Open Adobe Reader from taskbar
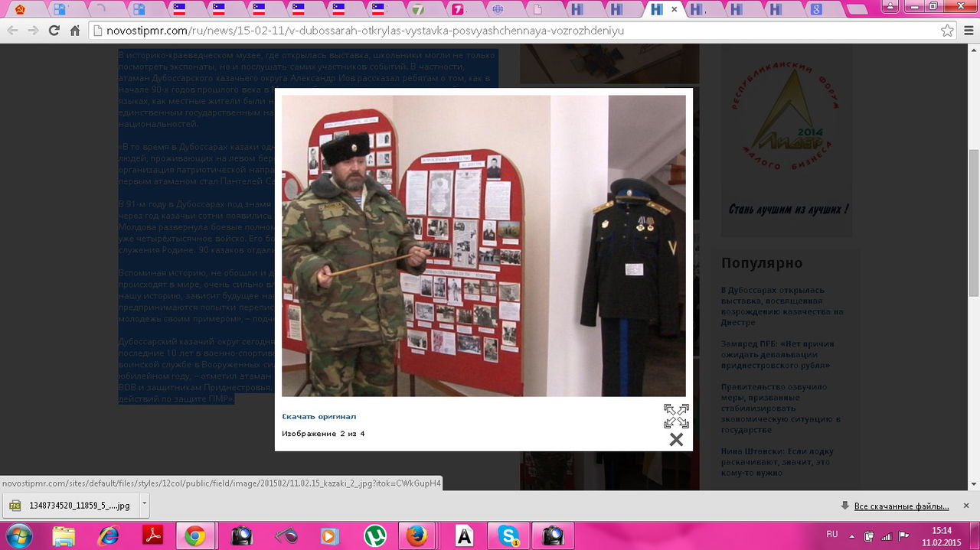The width and height of the screenshot is (980, 550). [x=152, y=535]
